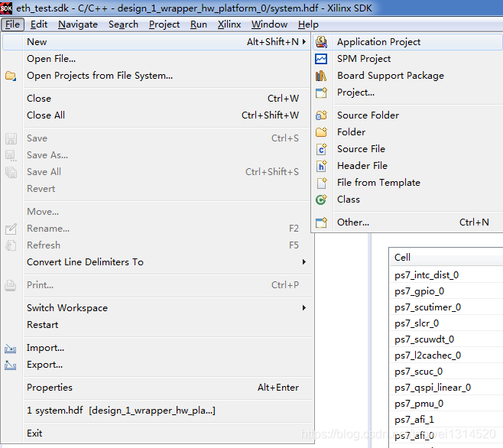Create a new Header File
The width and height of the screenshot is (503, 448).
pos(407,166)
